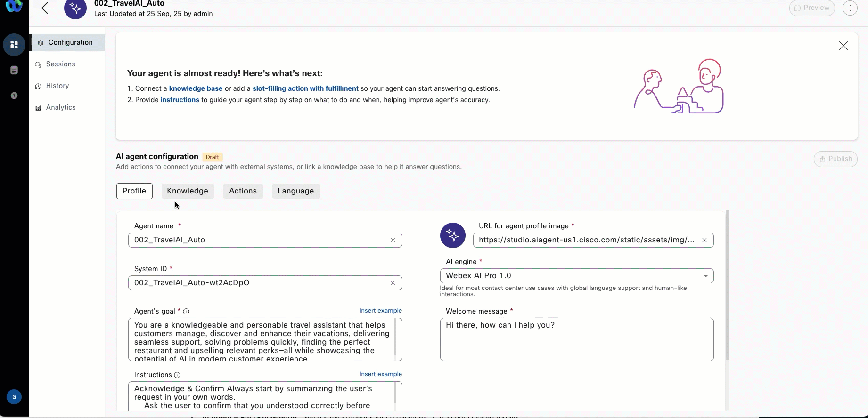Switch to the Knowledge tab

point(187,191)
